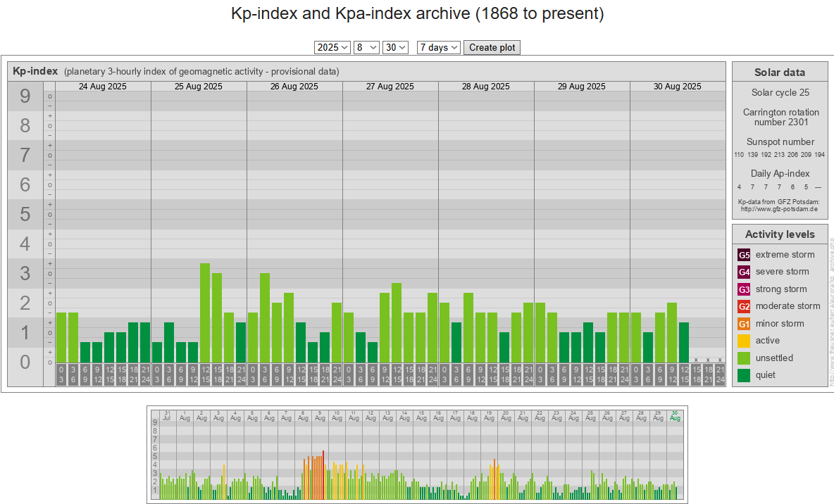
Task: Open the day dropdown showing 30
Action: [x=395, y=47]
